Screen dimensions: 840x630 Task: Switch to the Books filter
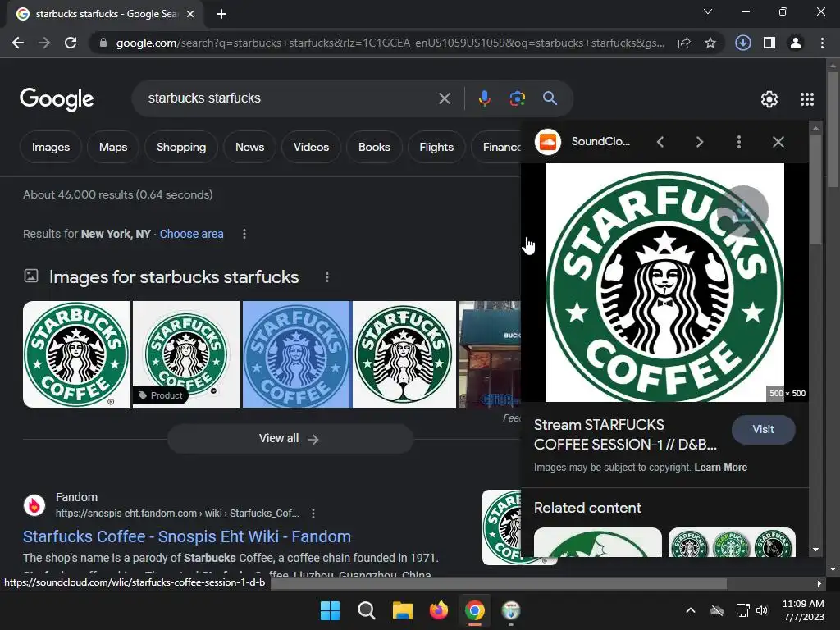[374, 147]
